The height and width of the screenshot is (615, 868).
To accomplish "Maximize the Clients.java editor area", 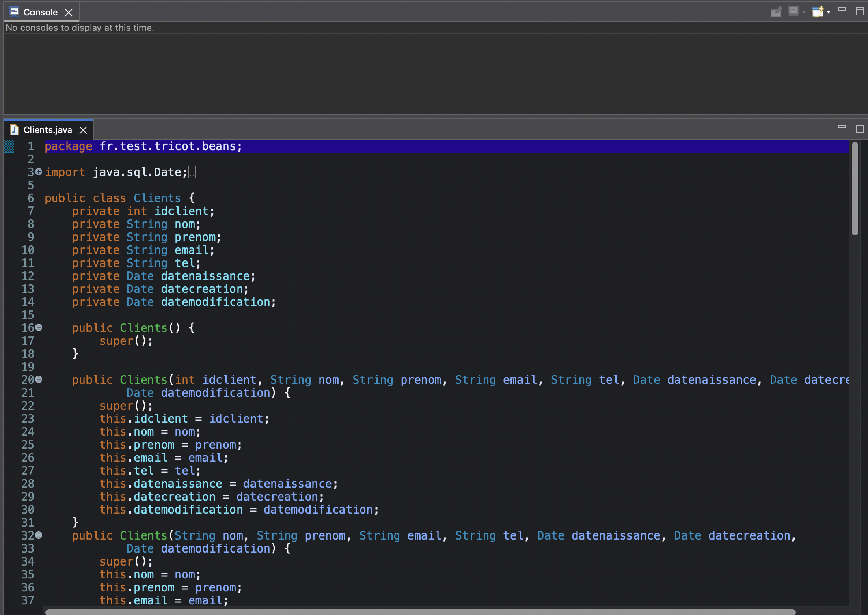I will [859, 129].
